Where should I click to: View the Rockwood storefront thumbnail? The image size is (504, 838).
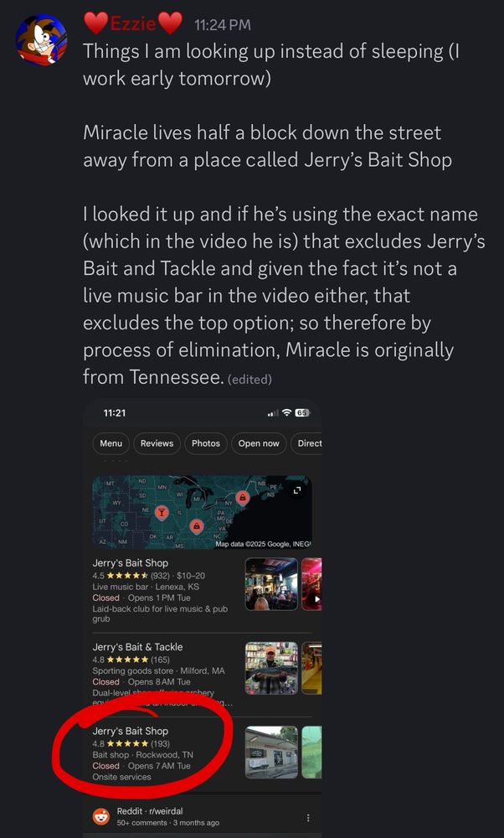(x=271, y=752)
